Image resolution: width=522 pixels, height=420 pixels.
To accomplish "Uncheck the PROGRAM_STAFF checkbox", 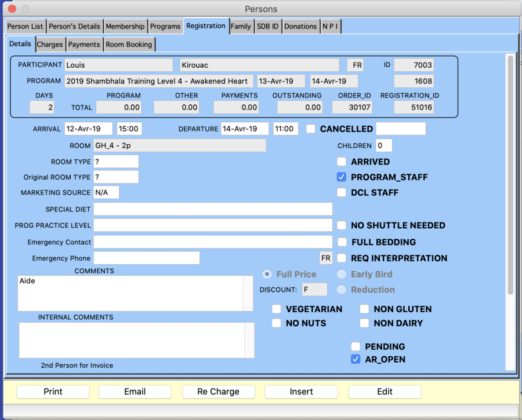I will pyautogui.click(x=342, y=177).
